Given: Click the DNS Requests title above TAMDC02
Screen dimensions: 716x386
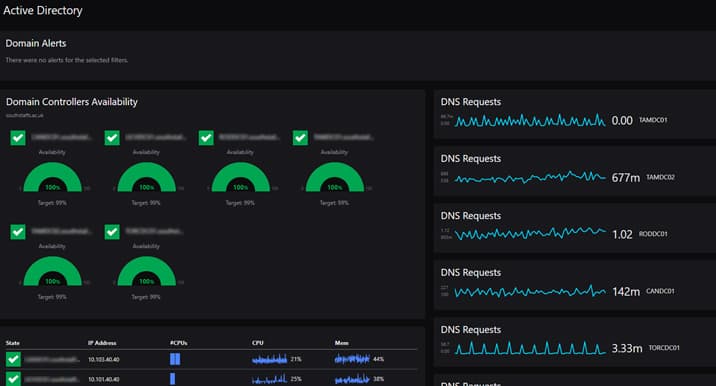Looking at the screenshot, I should tap(471, 159).
